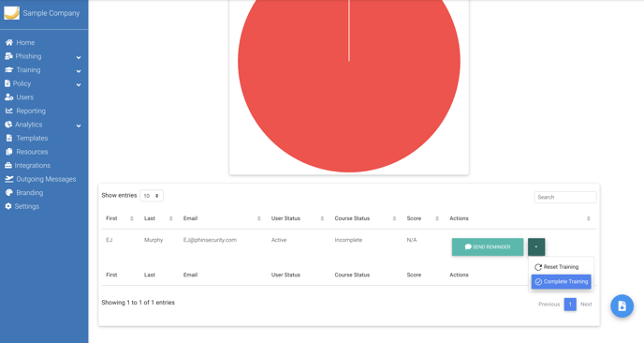Click the Active user status cell
Viewport: 644px width, 343px height.
coord(279,240)
